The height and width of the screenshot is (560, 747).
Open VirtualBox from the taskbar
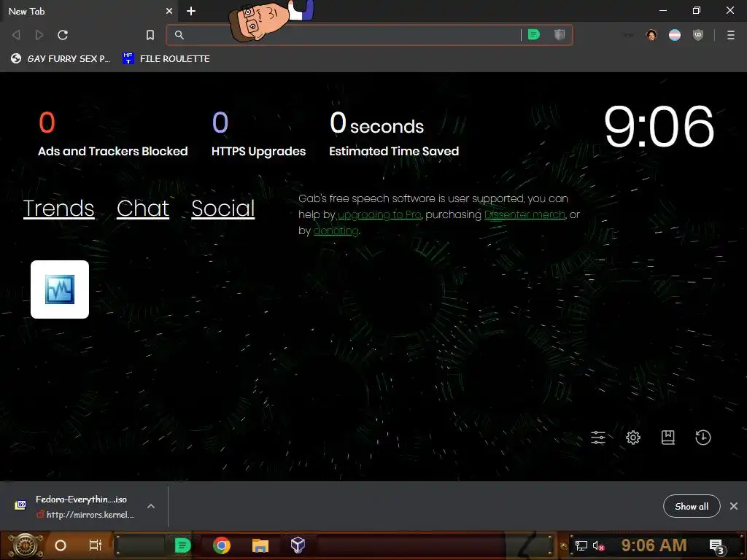(298, 545)
